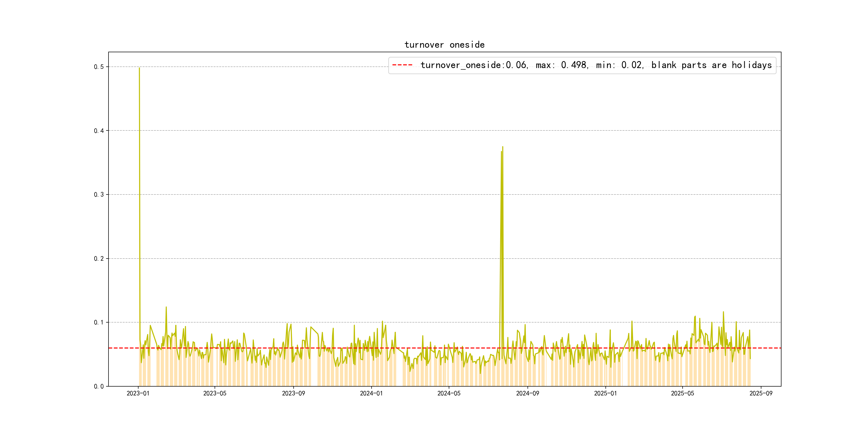868x434 pixels.
Task: Click the red dashed line sample in legend
Action: (x=402, y=65)
